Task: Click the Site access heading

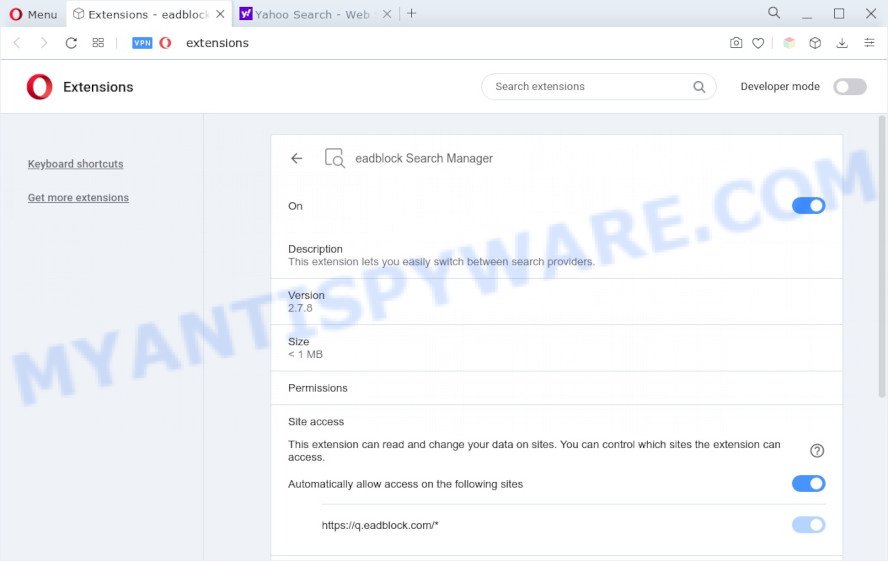Action: (x=316, y=422)
